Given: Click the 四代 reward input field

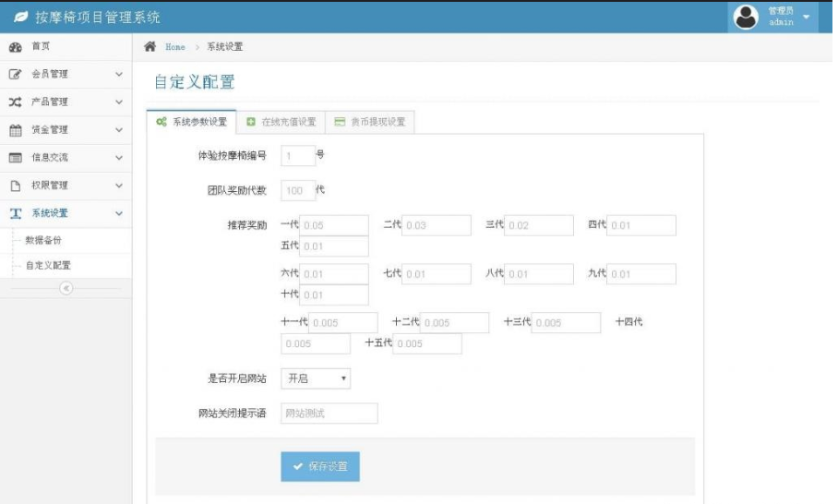Looking at the screenshot, I should click(x=641, y=225).
